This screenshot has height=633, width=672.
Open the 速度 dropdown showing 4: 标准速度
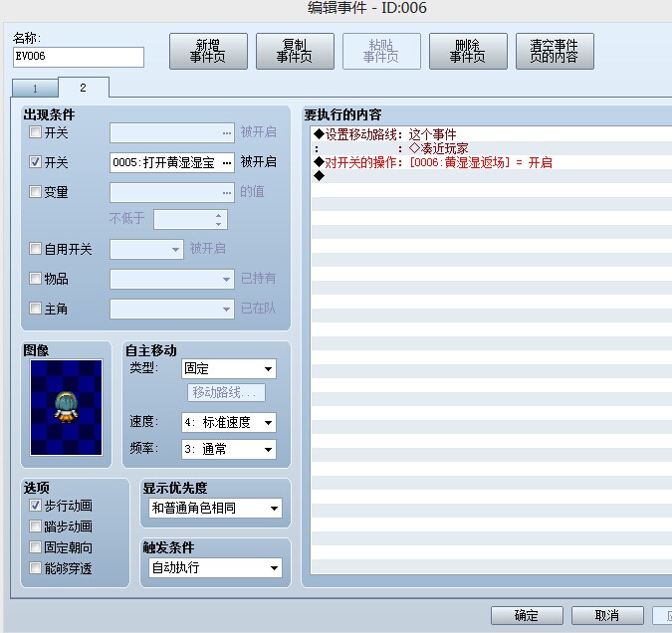coord(229,423)
